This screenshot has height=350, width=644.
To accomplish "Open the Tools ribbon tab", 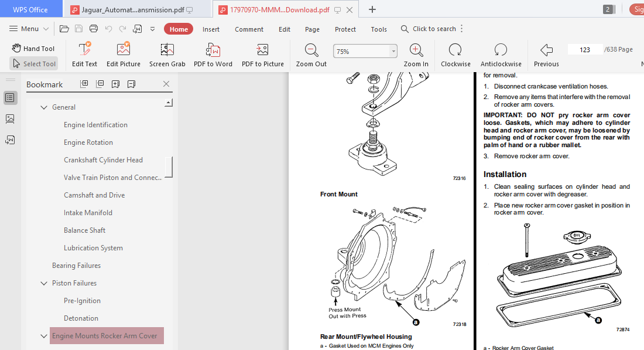I will pos(379,29).
